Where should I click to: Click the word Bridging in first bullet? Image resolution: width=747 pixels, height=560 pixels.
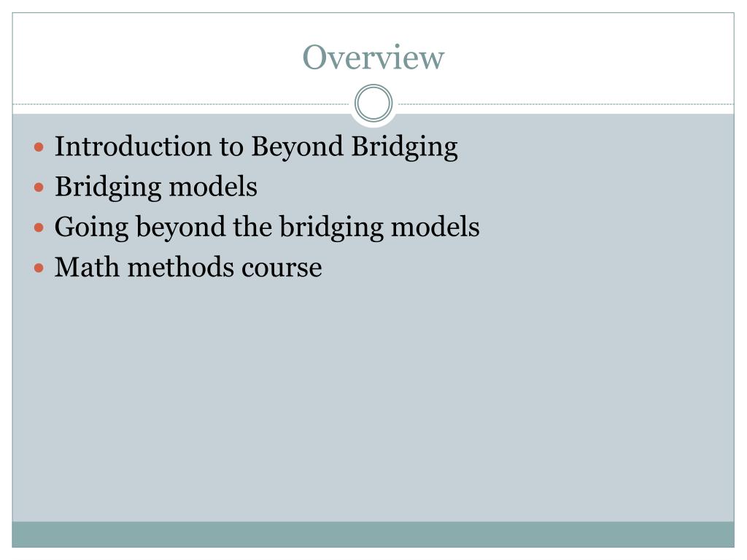click(x=404, y=147)
